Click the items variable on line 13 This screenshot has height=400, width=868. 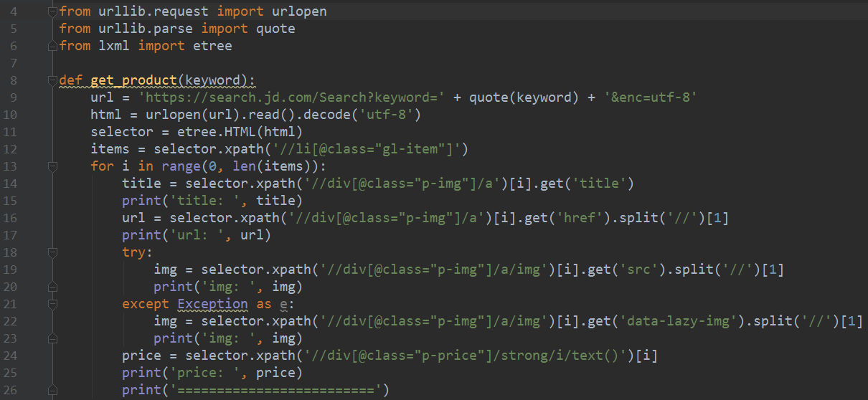coord(111,149)
